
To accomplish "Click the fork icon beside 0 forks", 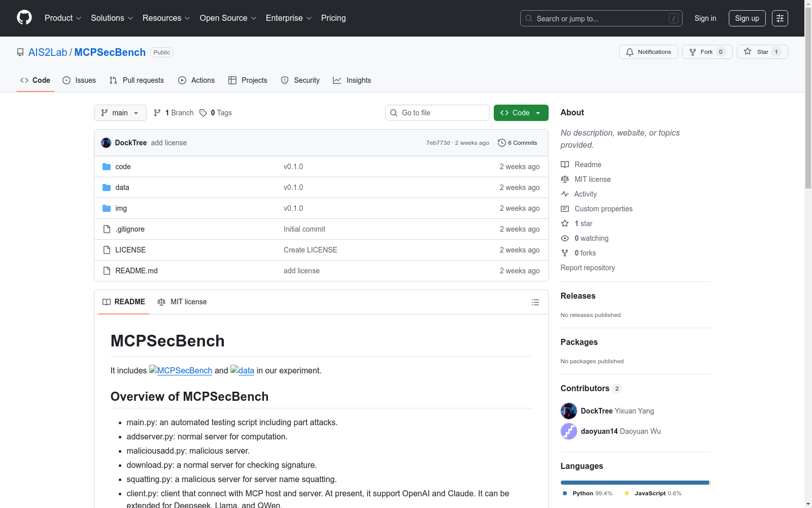I will (565, 253).
